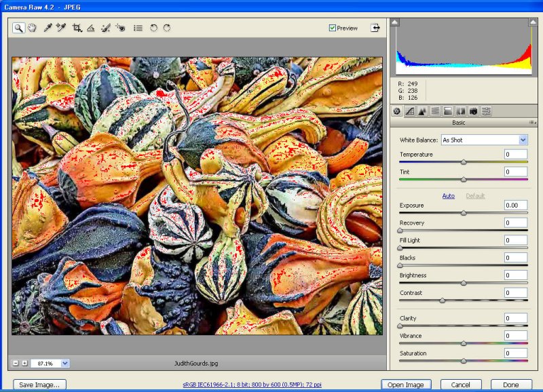Viewport: 543px width, 392px height.
Task: Click the Auto tone link
Action: 449,196
